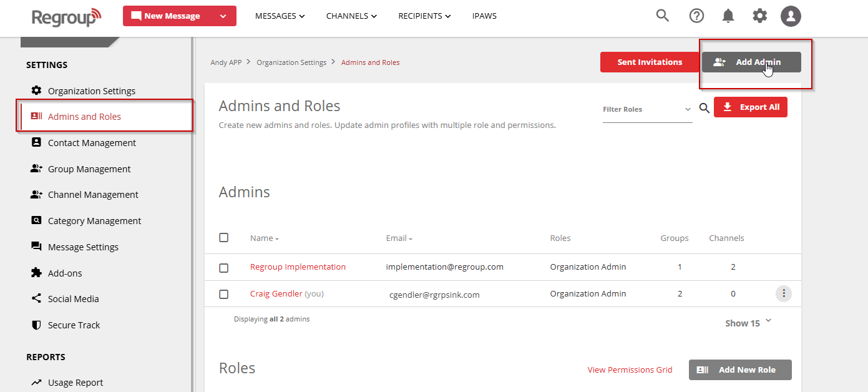Open the Regroup Implementation admin link

point(298,267)
